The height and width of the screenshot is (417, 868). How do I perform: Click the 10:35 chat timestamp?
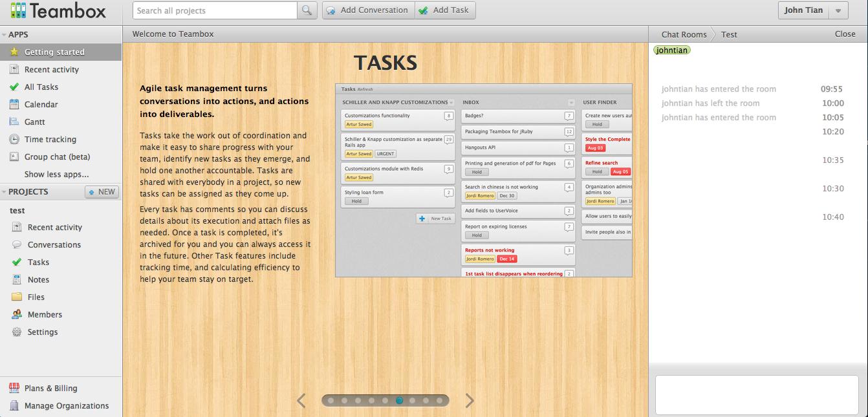833,160
